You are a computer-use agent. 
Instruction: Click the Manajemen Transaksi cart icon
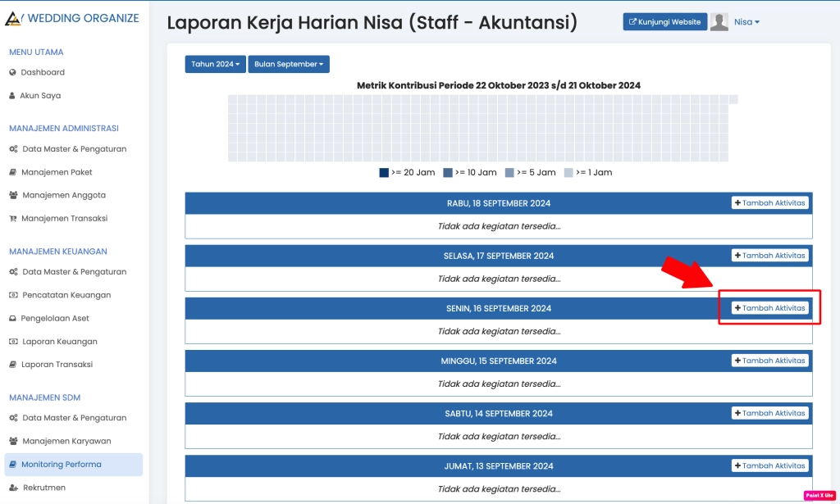(x=13, y=219)
